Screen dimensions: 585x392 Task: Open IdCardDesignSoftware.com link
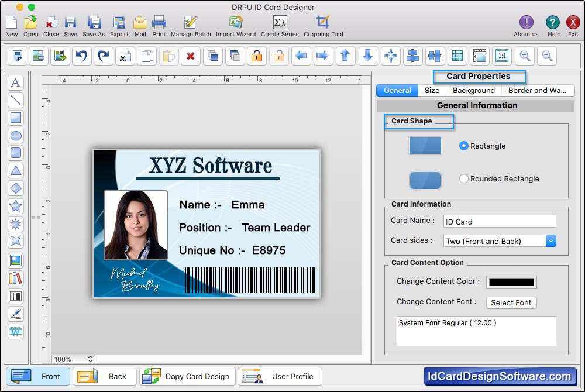pos(500,376)
